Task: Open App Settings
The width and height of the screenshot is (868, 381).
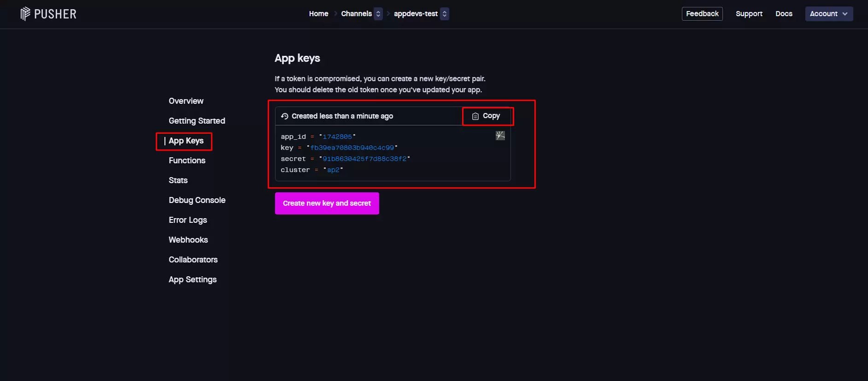Action: (x=192, y=280)
